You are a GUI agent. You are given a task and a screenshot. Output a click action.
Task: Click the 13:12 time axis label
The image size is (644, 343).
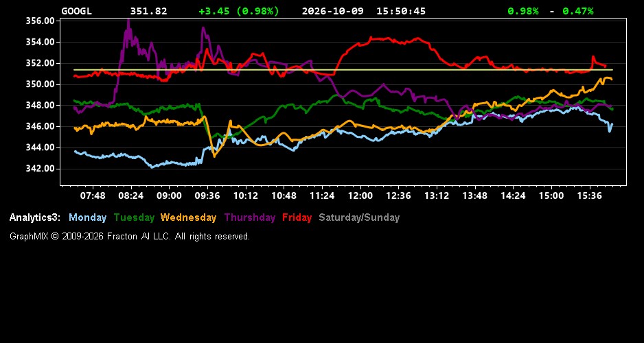(437, 196)
